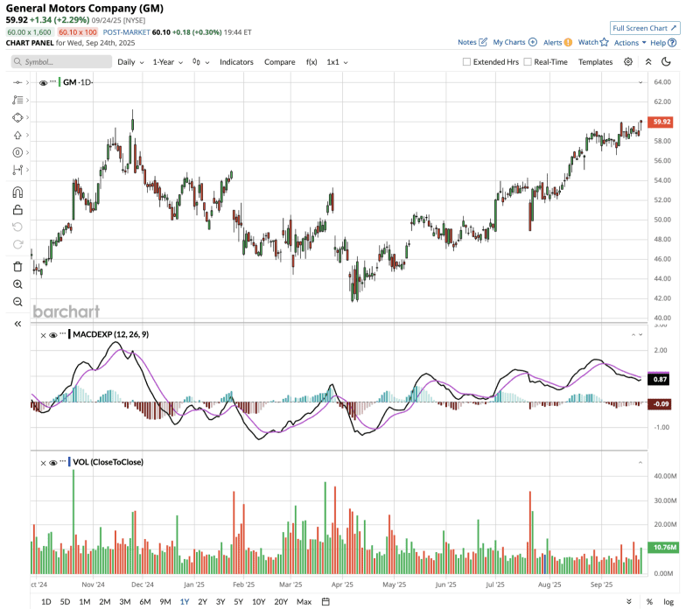The width and height of the screenshot is (700, 609).
Task: Zoom out using the magnifier minus icon
Action: tap(17, 302)
